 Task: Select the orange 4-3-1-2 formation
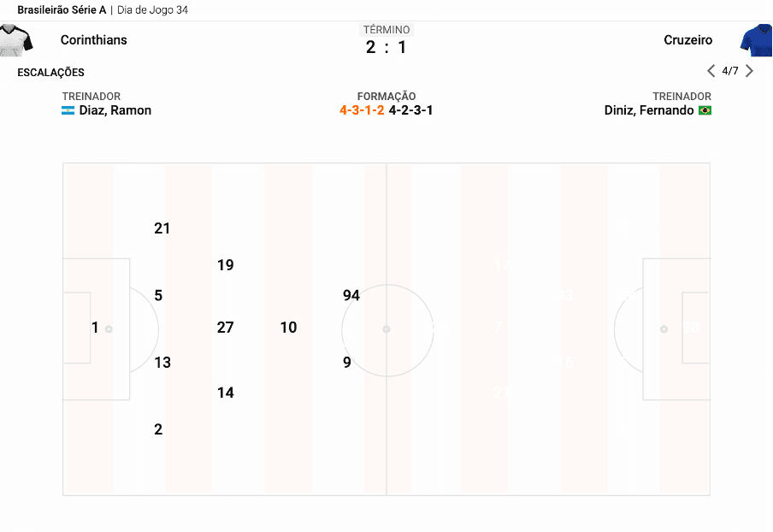tap(362, 110)
